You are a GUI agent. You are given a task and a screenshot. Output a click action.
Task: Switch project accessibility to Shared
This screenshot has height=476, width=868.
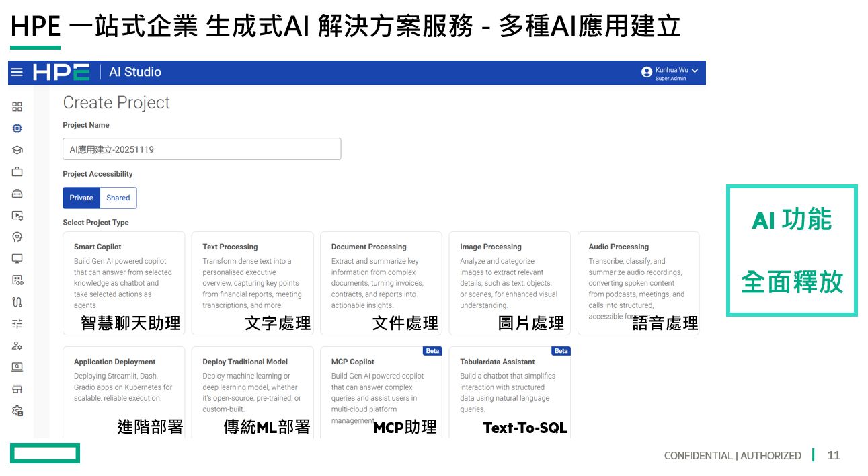118,198
